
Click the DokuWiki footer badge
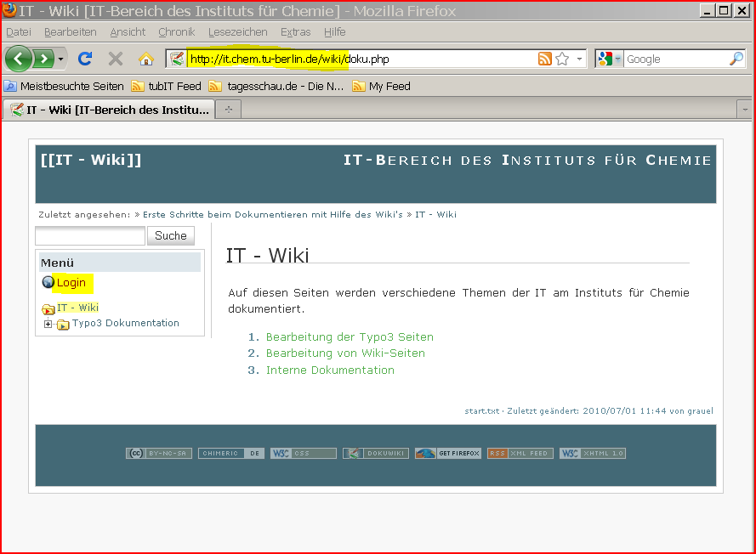tap(376, 454)
